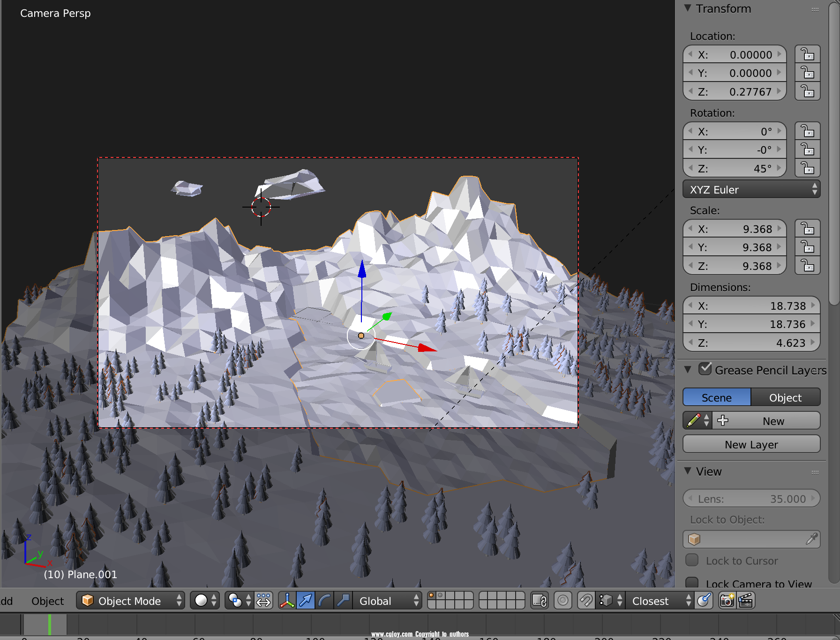The image size is (840, 640).
Task: Toggle lock layers to scene icon
Action: (540, 601)
